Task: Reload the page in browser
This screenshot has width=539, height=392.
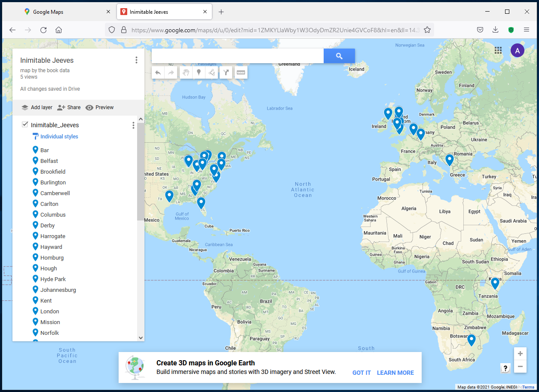Action: tap(43, 30)
